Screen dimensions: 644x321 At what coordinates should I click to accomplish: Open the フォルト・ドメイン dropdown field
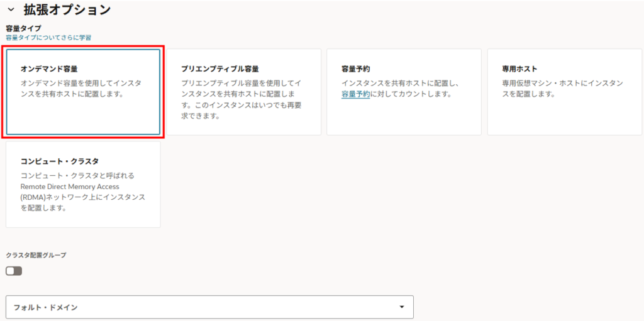[209, 307]
